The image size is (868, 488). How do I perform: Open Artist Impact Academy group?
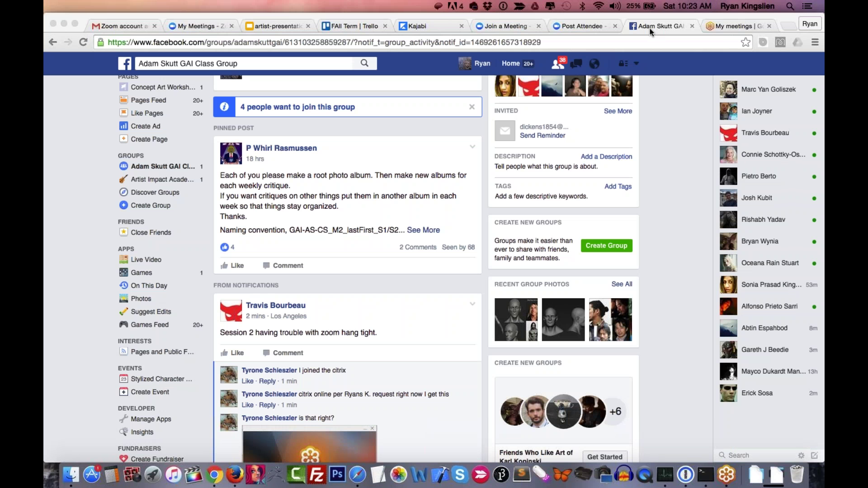[x=162, y=179]
